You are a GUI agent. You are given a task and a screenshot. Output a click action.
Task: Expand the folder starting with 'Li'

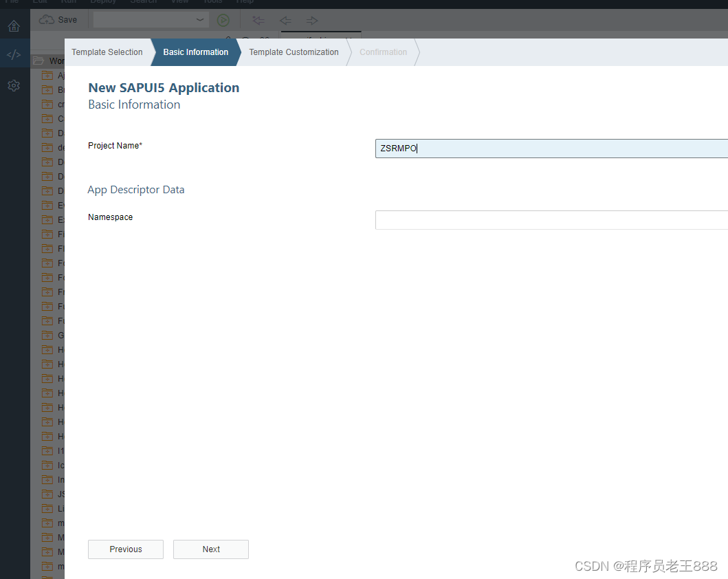(x=47, y=508)
